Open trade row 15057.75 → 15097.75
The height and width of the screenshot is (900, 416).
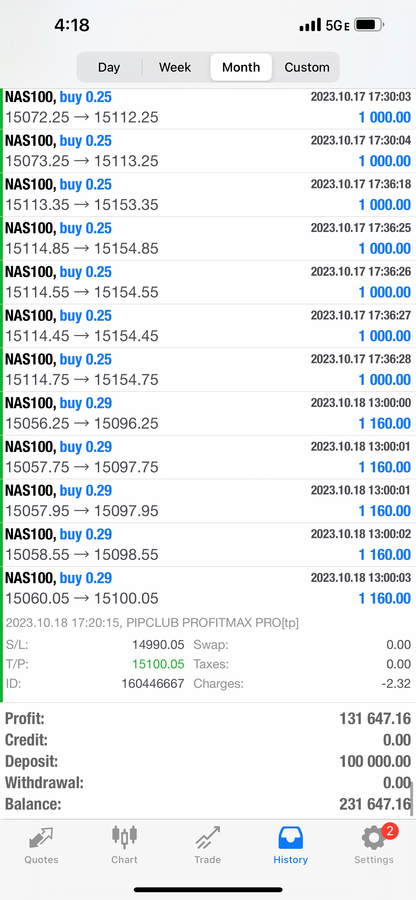(x=209, y=457)
